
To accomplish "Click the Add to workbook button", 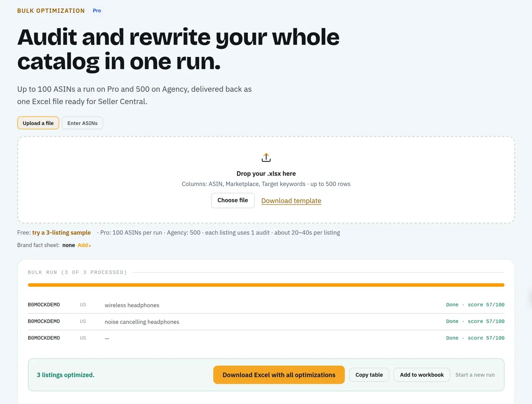I will (422, 375).
